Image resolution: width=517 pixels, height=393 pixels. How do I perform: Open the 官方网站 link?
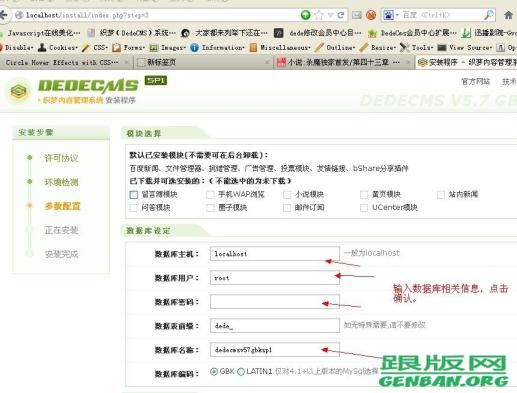click(x=476, y=81)
